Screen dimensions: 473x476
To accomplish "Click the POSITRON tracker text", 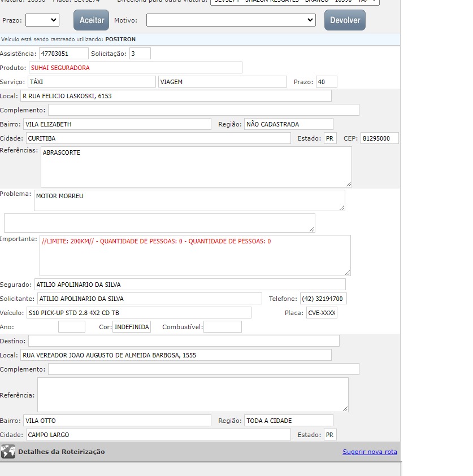I will (120, 39).
